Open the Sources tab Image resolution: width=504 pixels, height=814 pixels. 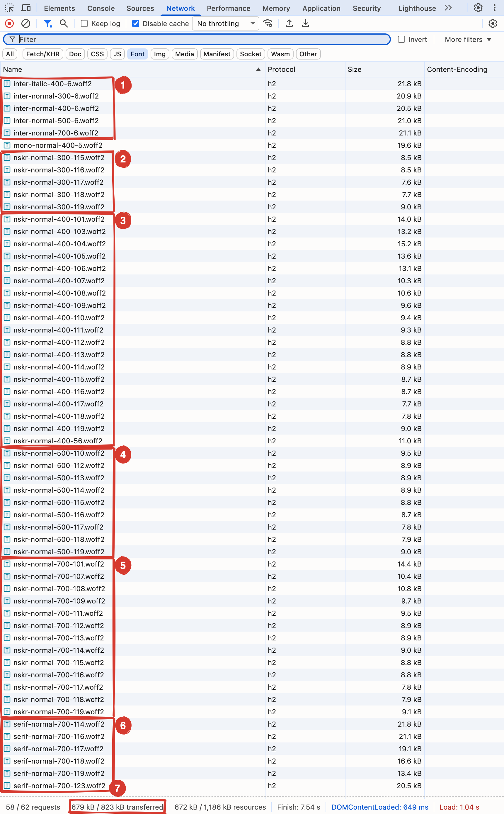pos(140,8)
